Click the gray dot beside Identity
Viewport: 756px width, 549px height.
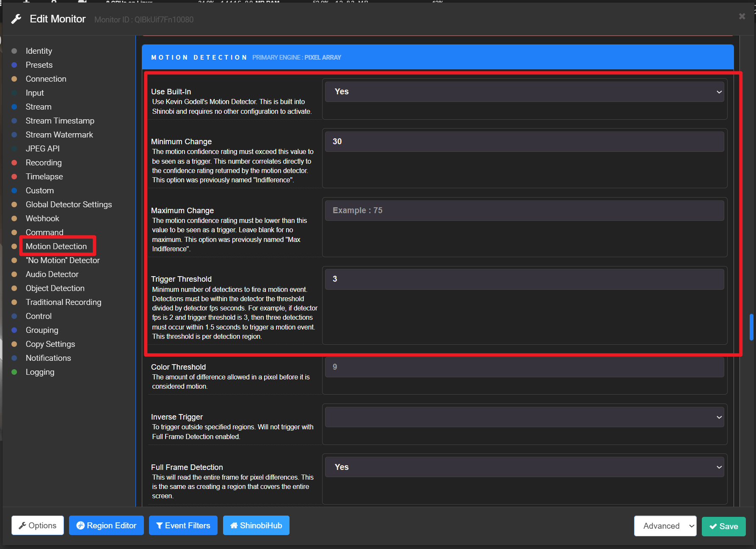(x=14, y=51)
